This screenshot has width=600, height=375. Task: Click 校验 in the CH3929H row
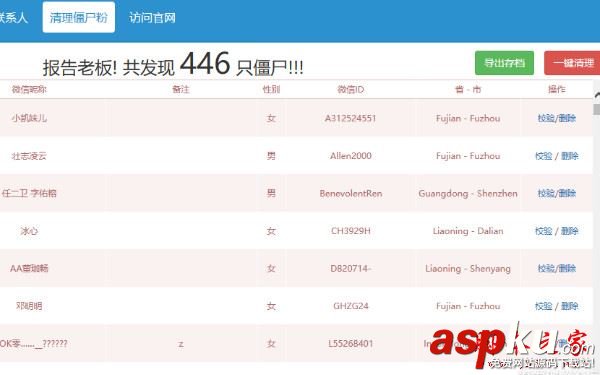pos(544,231)
